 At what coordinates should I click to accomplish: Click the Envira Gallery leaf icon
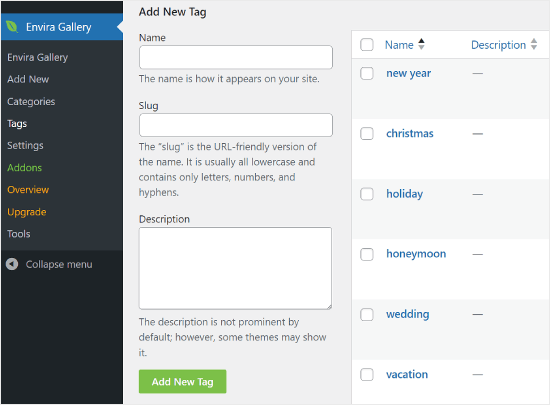pyautogui.click(x=12, y=27)
